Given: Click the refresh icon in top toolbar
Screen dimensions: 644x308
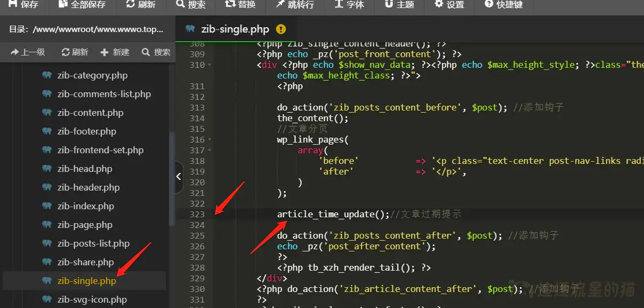Looking at the screenshot, I should [131, 4].
